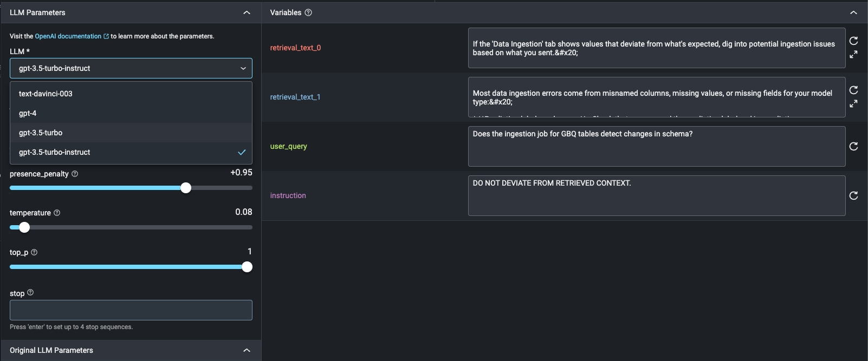Close the gpt-3.5-turbo-instruct LLM dropdown
This screenshot has width=868, height=361.
tap(243, 68)
